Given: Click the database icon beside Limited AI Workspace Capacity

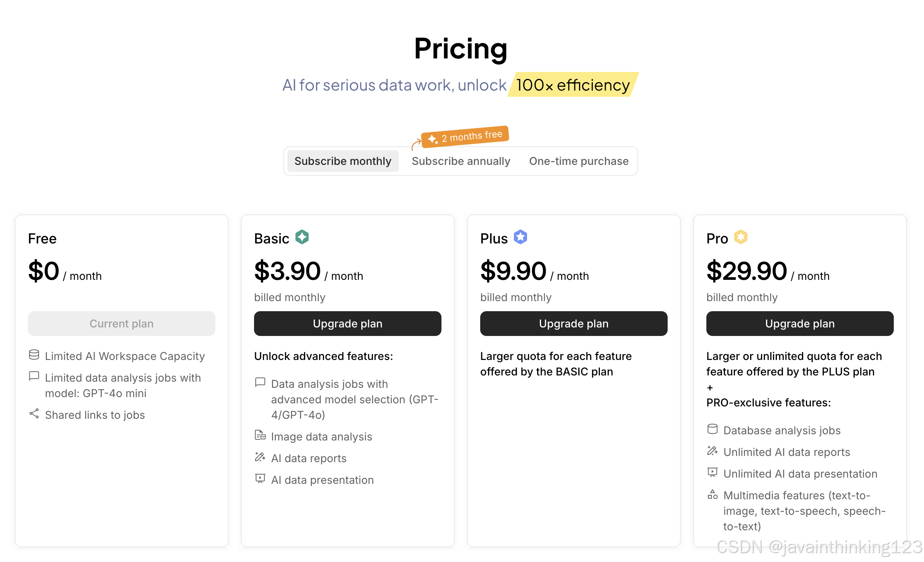Looking at the screenshot, I should (34, 355).
